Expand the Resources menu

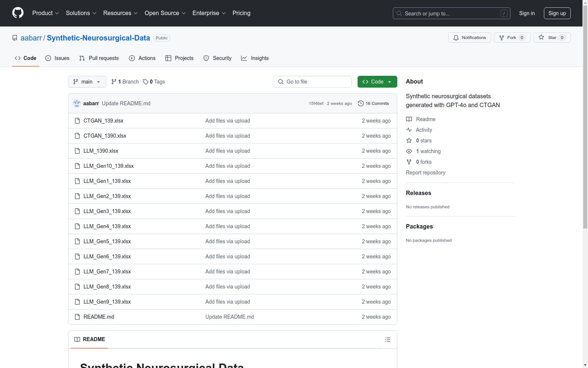pos(121,13)
